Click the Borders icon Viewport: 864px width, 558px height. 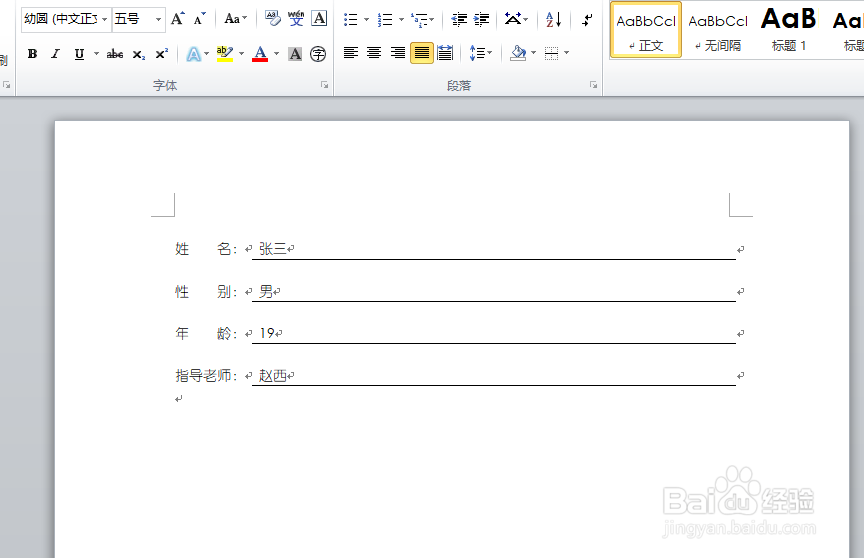click(x=551, y=53)
